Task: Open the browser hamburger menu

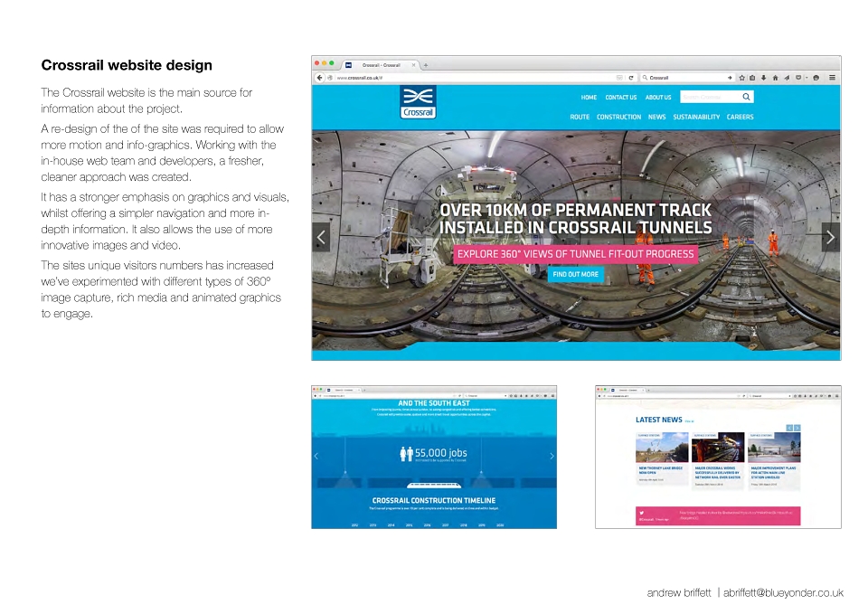Action: [x=832, y=78]
